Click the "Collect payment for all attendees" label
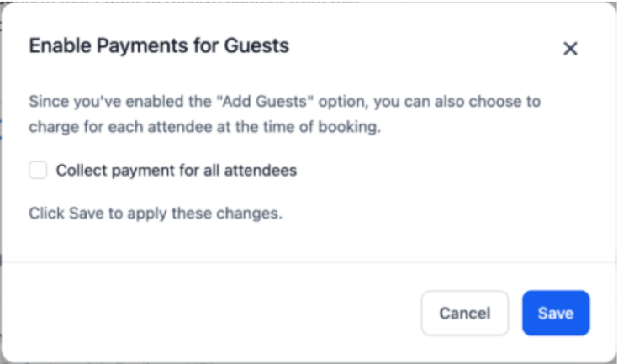The width and height of the screenshot is (618, 364). pyautogui.click(x=176, y=171)
